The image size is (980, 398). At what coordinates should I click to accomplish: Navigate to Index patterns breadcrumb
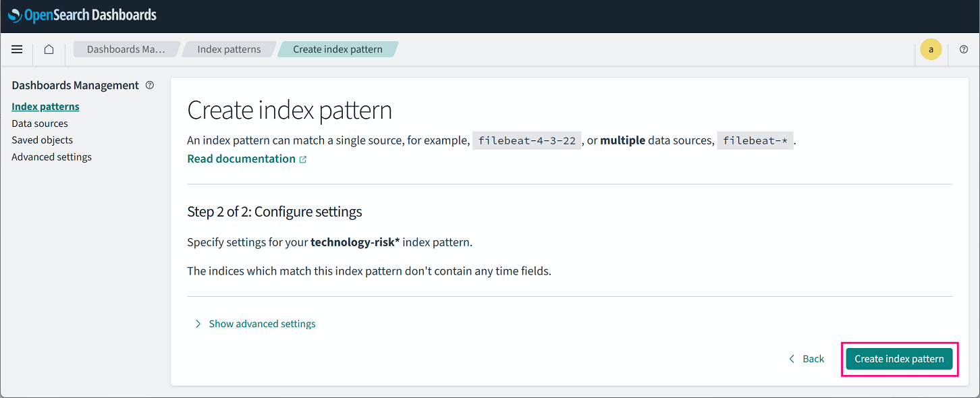(229, 49)
